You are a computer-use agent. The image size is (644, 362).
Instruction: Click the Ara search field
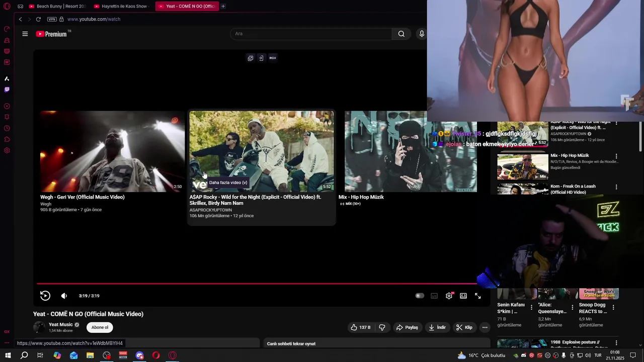[x=311, y=34]
